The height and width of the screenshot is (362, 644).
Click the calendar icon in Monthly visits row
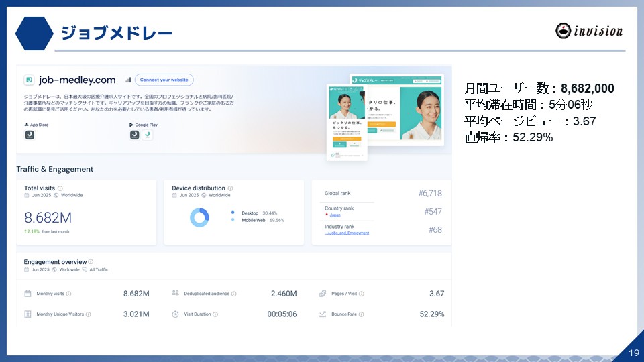click(28, 294)
